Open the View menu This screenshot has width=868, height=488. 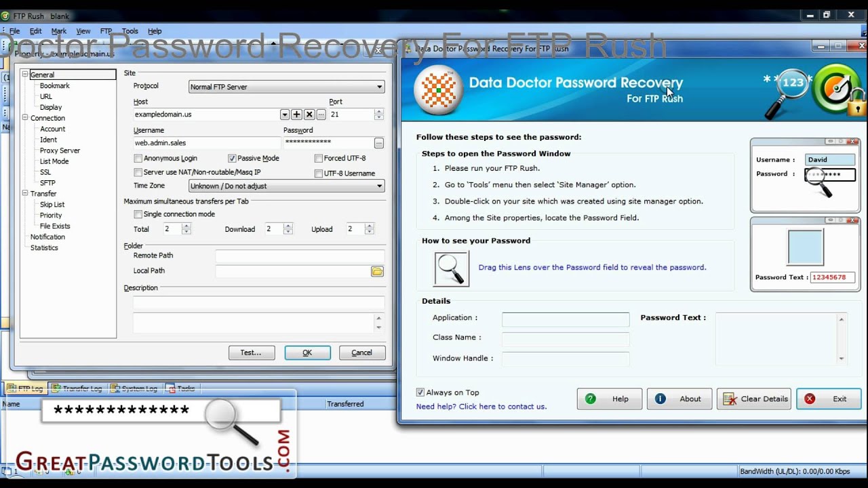(83, 31)
